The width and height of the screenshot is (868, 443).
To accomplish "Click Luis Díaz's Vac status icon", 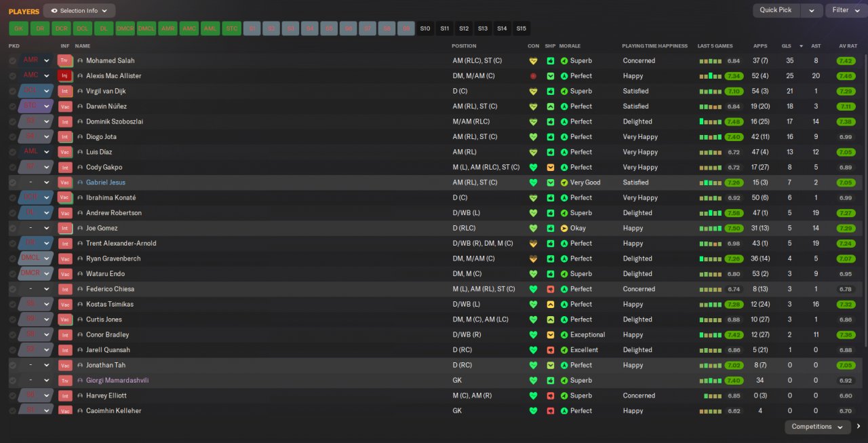I will (x=65, y=152).
